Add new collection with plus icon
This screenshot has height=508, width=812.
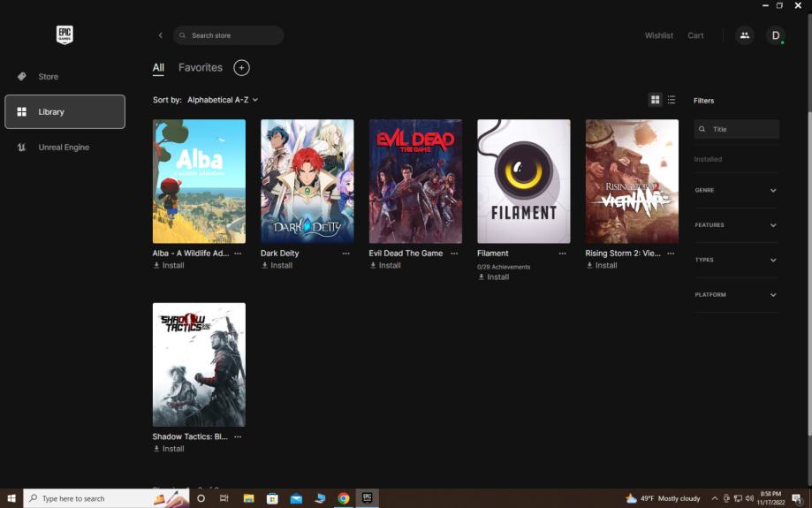coord(241,68)
